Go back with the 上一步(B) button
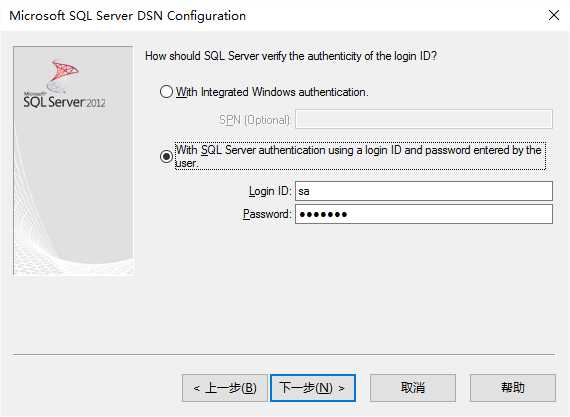 [x=225, y=388]
